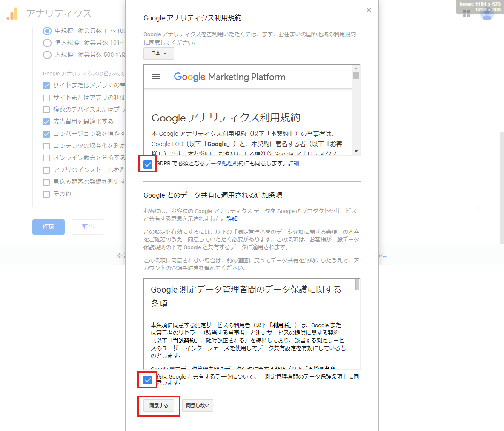Screen dimensions: 504x431
Task: Toggle オンライン販売を分析する checkbox
Action: (x=46, y=158)
